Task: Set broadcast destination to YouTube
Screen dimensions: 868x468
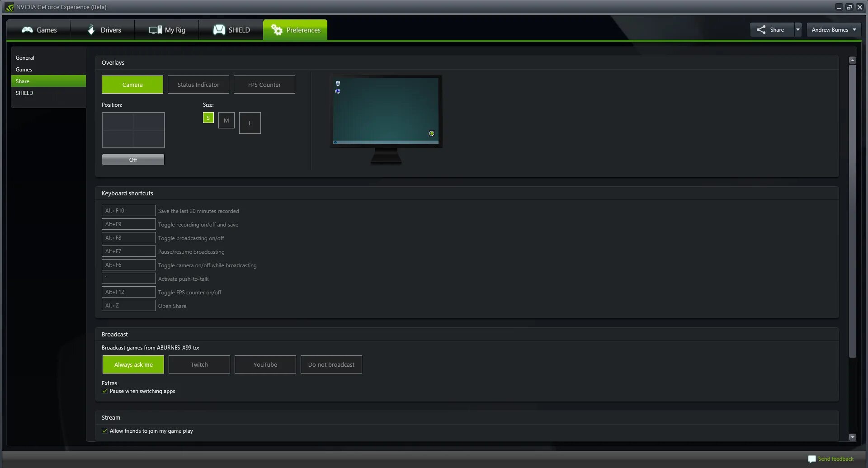Action: (265, 364)
